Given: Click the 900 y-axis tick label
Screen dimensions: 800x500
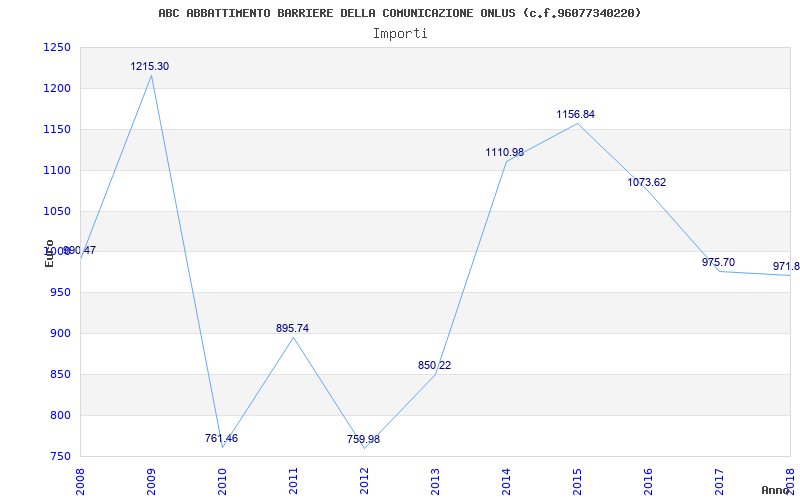Looking at the screenshot, I should (x=60, y=334).
